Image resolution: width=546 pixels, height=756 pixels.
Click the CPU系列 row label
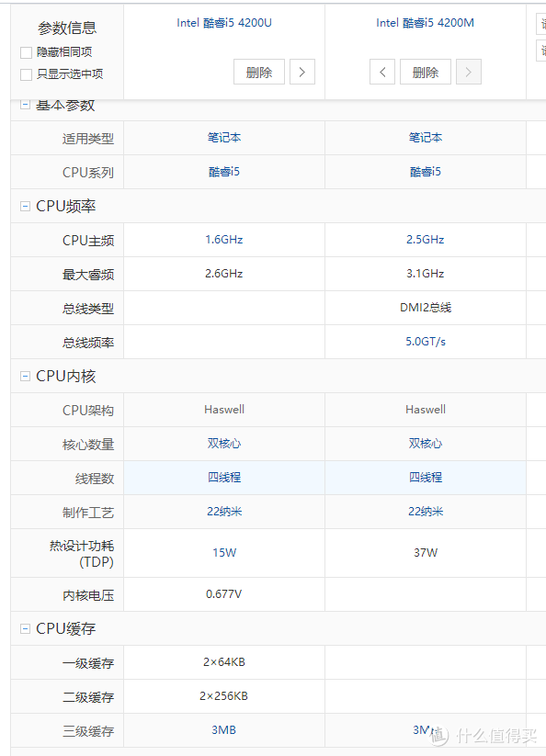click(x=88, y=173)
